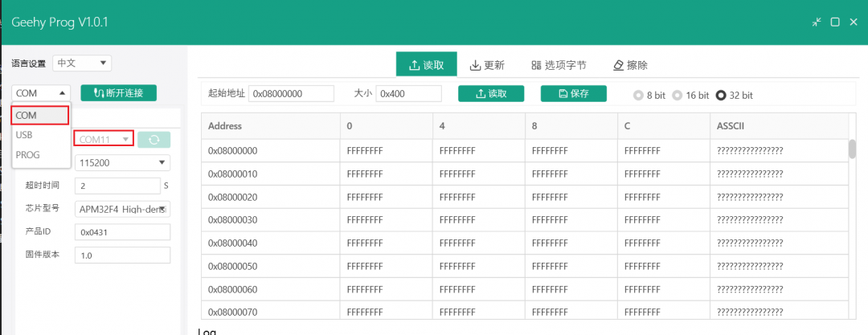Collapse the COM connection type dropdown
This screenshot has height=335, width=868.
click(42, 93)
